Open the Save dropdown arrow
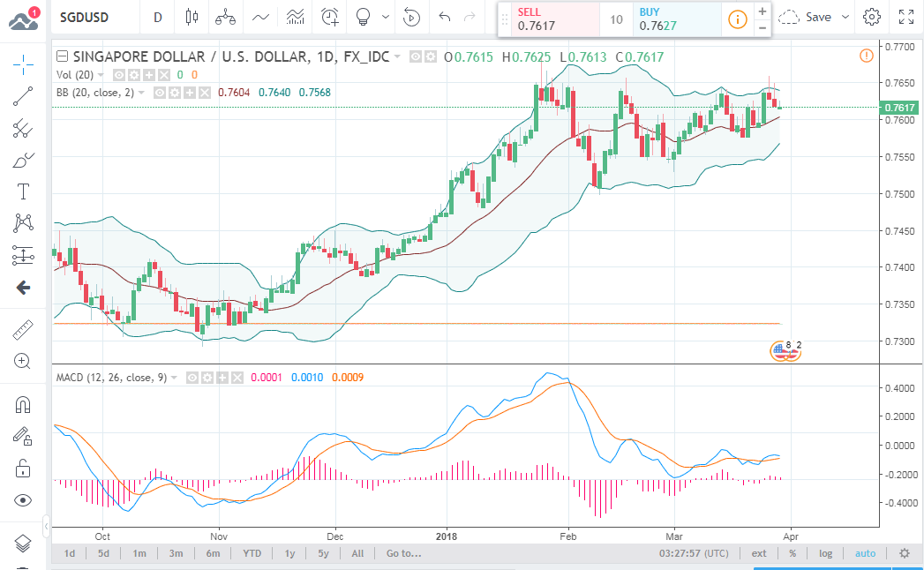924x570 pixels. click(845, 17)
